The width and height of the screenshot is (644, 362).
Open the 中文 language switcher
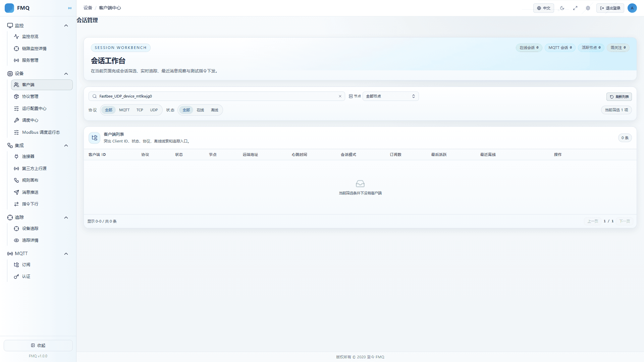coord(543,8)
